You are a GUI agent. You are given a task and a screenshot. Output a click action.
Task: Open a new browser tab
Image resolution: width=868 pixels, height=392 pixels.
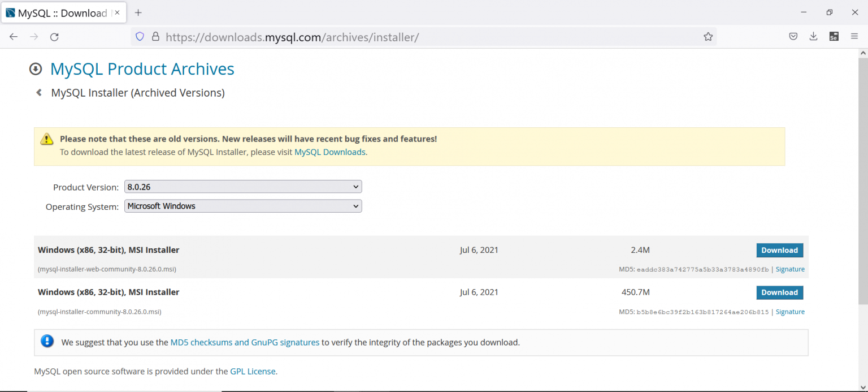[138, 12]
